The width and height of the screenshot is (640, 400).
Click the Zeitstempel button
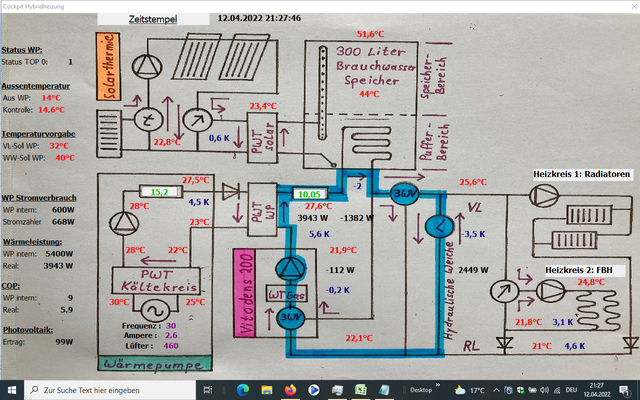click(153, 19)
